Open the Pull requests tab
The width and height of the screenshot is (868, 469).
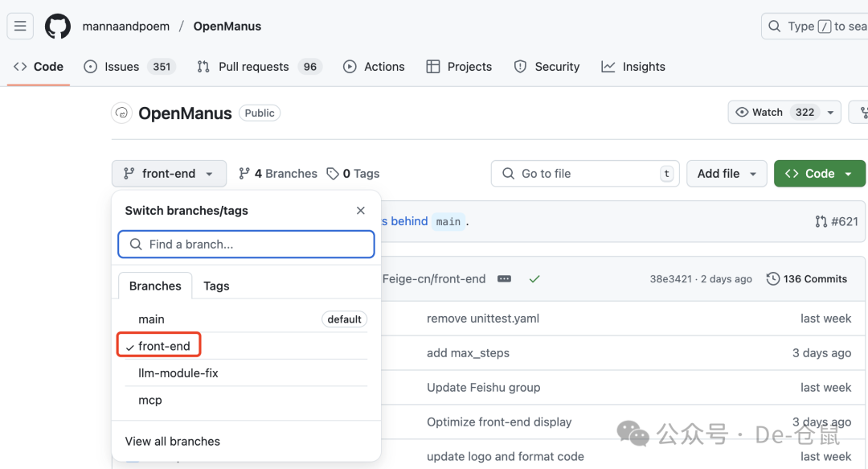pos(259,67)
